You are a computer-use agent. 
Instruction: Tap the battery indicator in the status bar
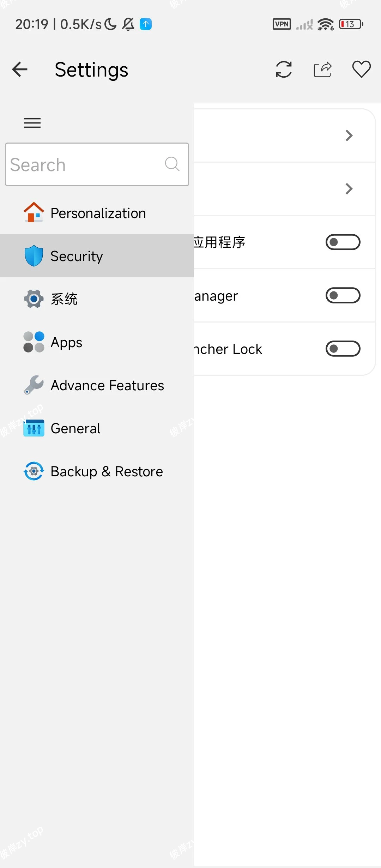click(351, 24)
